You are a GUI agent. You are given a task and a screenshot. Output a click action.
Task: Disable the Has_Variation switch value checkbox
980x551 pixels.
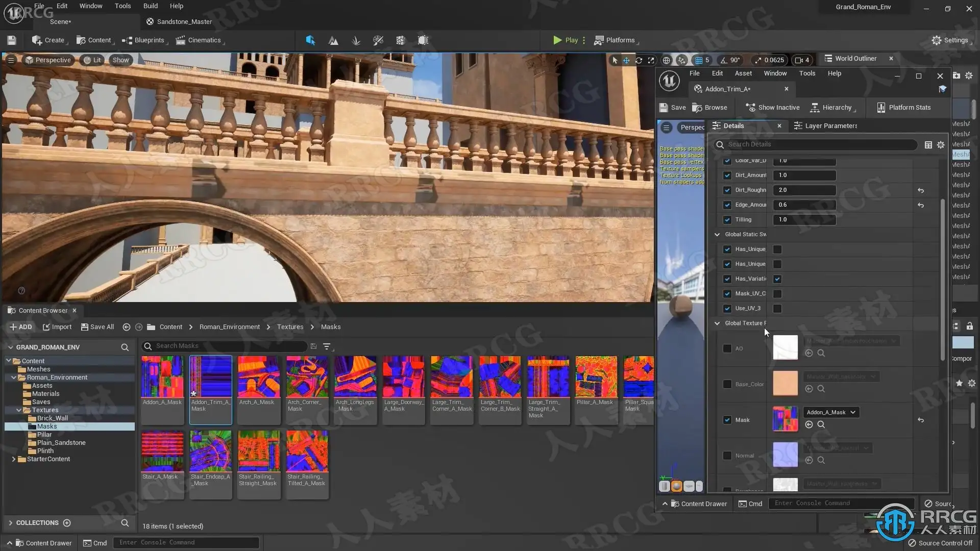coord(777,279)
